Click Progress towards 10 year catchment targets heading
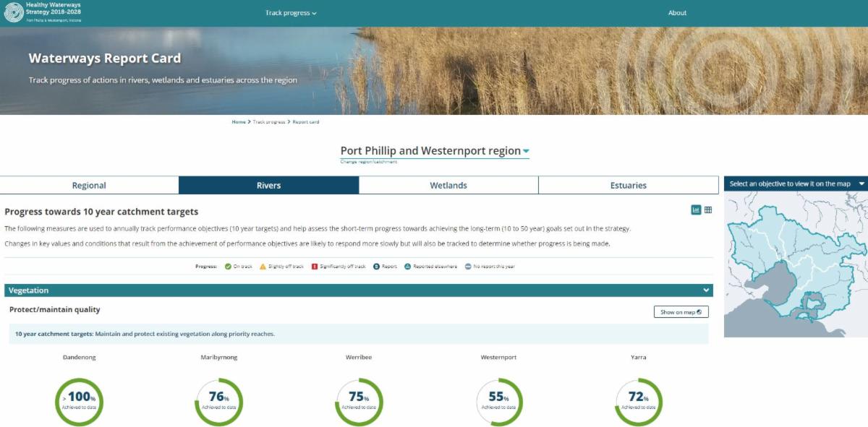This screenshot has width=868, height=427. point(101,212)
